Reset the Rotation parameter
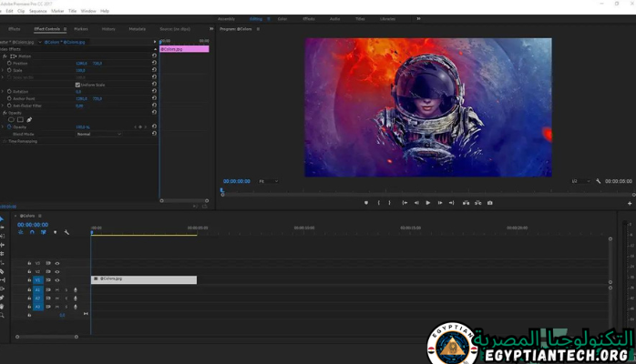Viewport: 636px width, 364px height. point(154,92)
